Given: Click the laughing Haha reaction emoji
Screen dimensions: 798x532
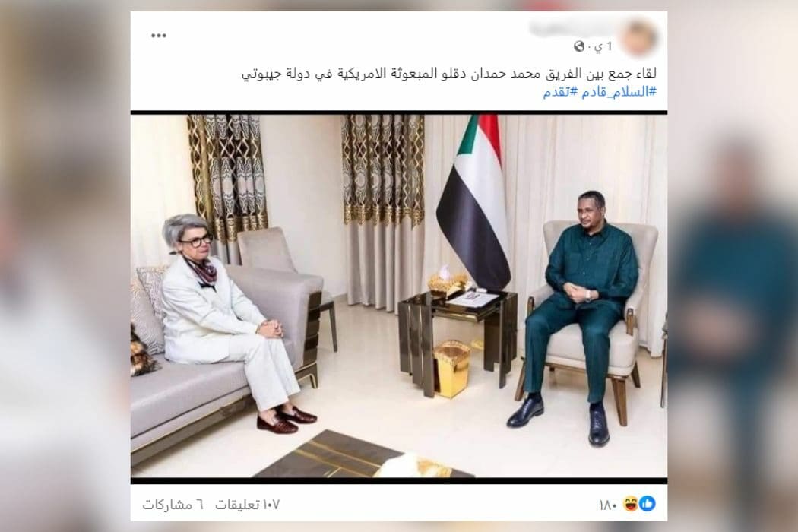Looking at the screenshot, I should click(631, 505).
